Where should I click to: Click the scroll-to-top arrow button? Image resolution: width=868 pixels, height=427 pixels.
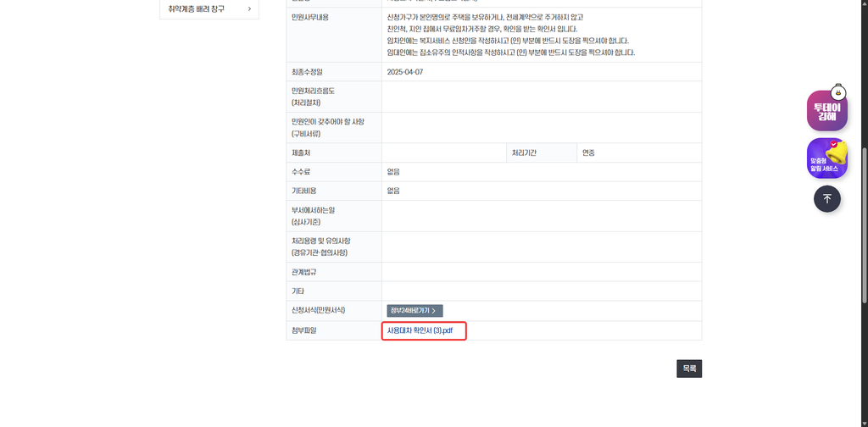click(827, 198)
